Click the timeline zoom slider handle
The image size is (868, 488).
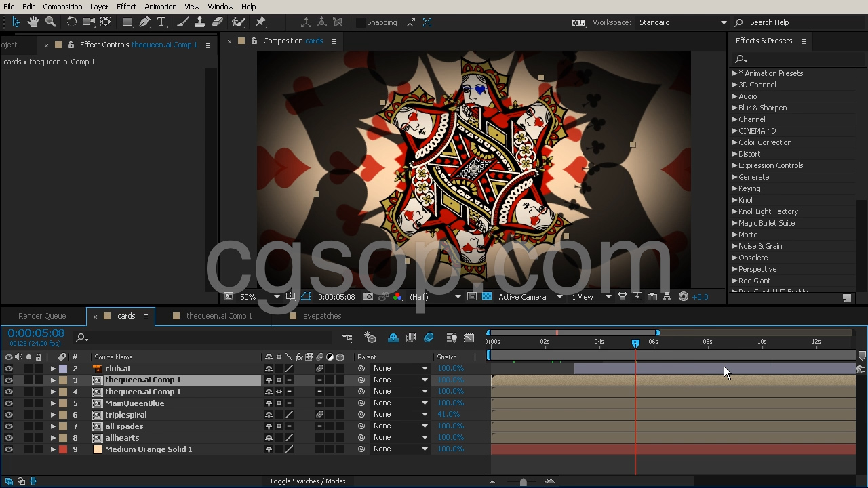pos(523,482)
